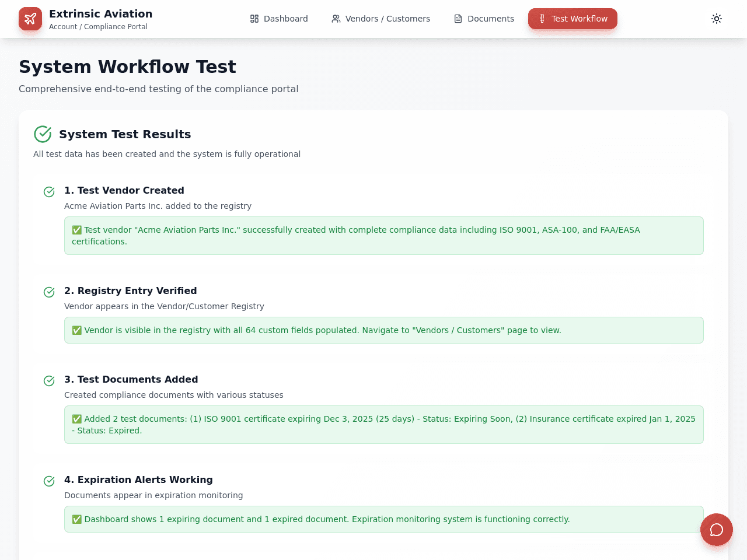The width and height of the screenshot is (747, 560).
Task: Click check icon beside Registry Entry Verified
Action: (49, 292)
